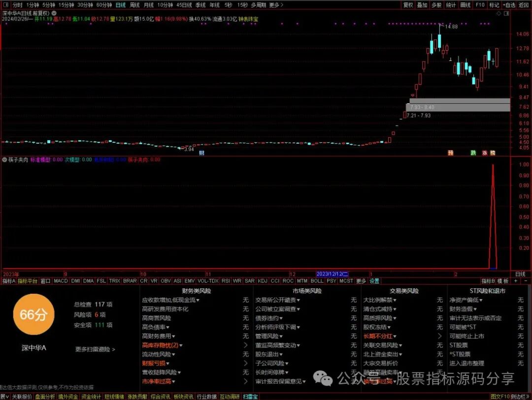Click the 叠加 overlay button

click(422, 5)
